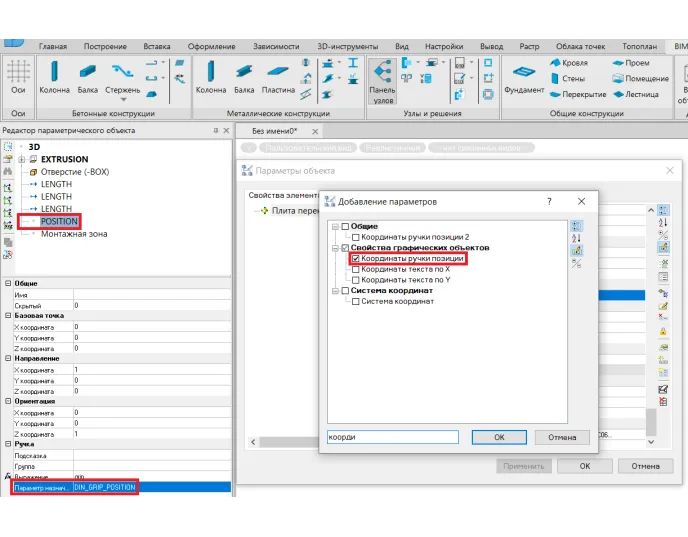Select the Фундамент tool
This screenshot has width=688, height=537.
[524, 78]
